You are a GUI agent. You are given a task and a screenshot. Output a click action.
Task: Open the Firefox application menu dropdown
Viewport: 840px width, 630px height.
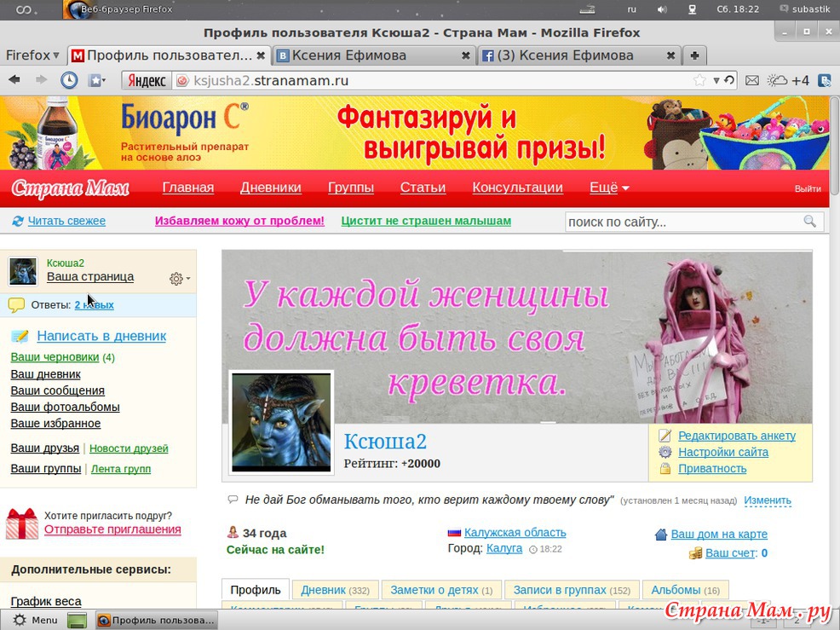32,55
